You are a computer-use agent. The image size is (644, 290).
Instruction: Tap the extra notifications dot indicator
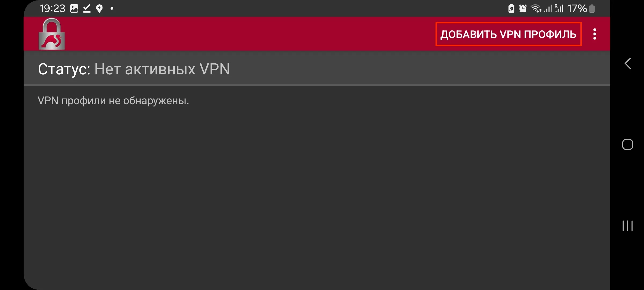(x=112, y=9)
